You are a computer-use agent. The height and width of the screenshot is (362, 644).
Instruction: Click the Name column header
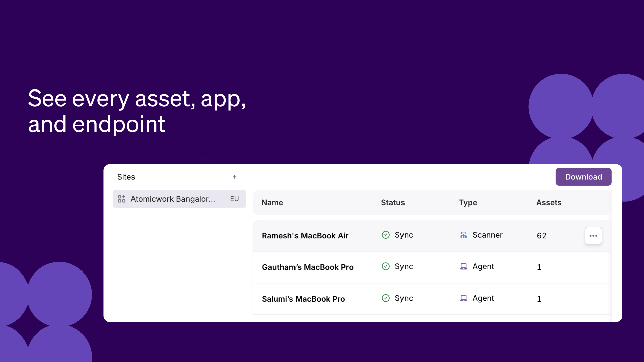pos(272,203)
